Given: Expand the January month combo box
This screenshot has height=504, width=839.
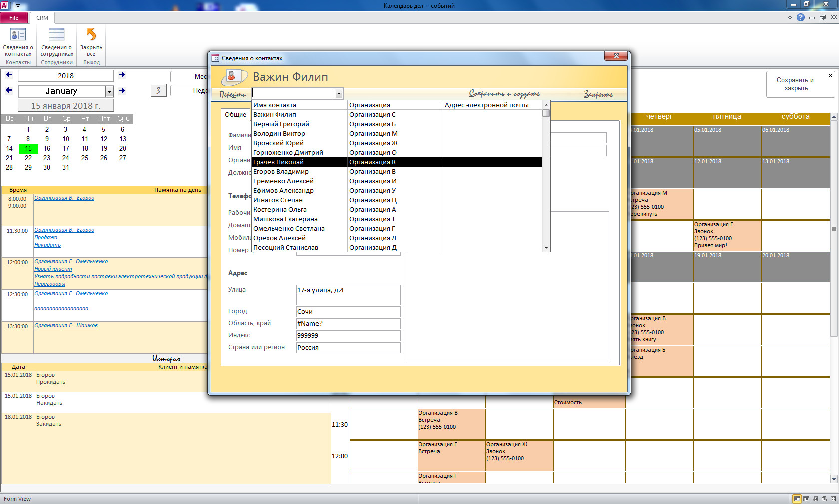Looking at the screenshot, I should [x=109, y=91].
